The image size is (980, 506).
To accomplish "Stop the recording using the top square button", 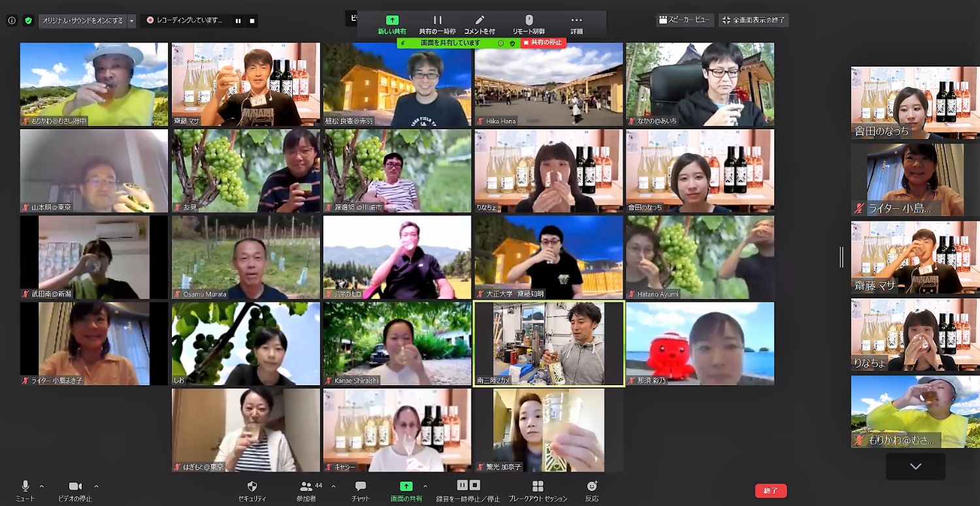I will (x=252, y=21).
